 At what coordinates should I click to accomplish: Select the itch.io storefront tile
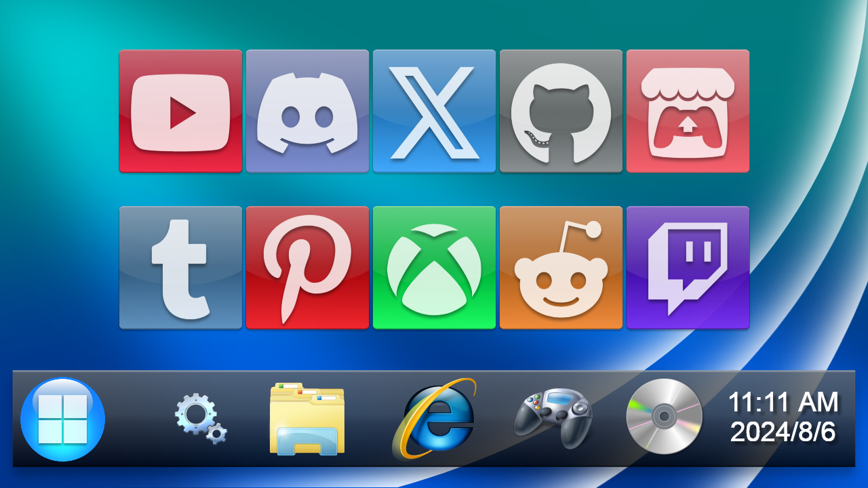tap(688, 111)
